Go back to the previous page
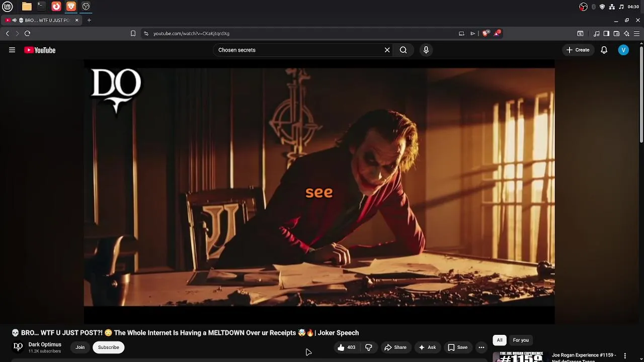The height and width of the screenshot is (362, 644). click(x=7, y=33)
